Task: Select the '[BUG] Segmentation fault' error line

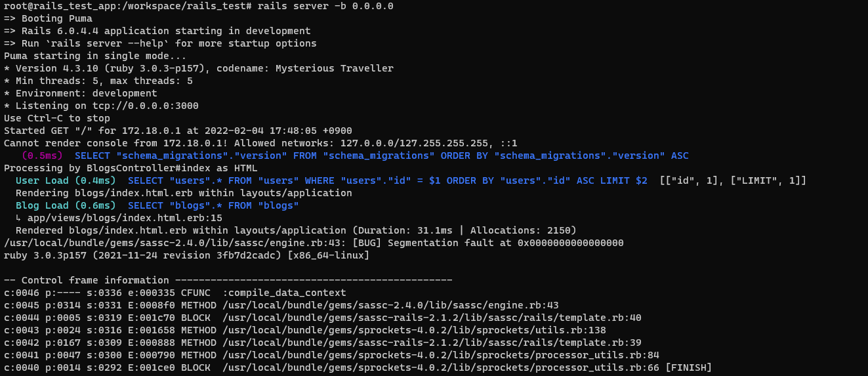Action: [x=314, y=243]
